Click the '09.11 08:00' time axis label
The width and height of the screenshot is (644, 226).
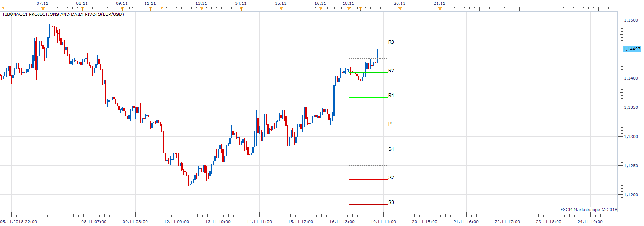[135, 222]
